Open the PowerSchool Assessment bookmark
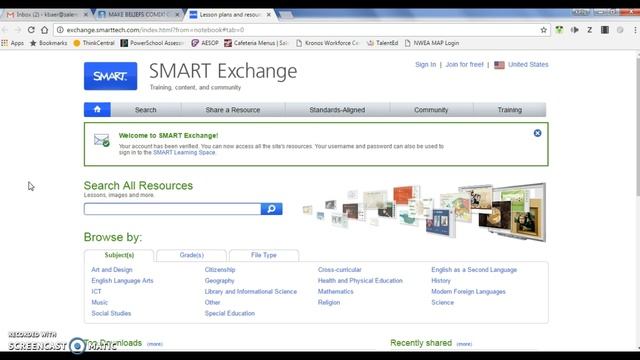Image resolution: width=640 pixels, height=360 pixels. 153,43
